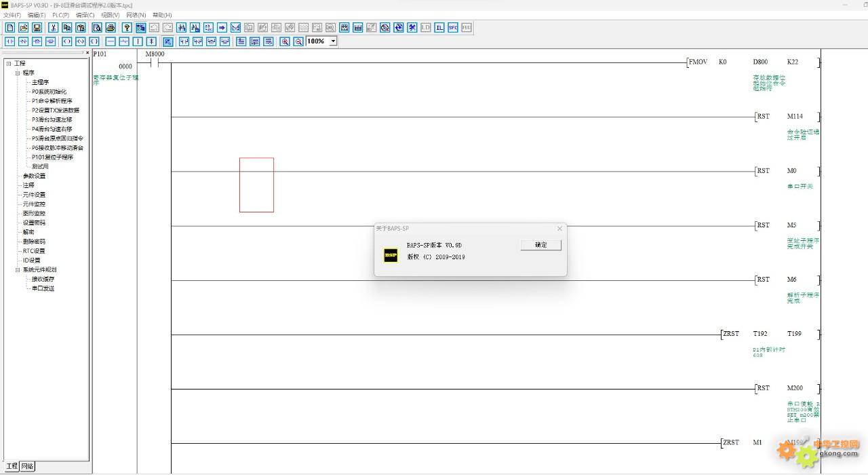This screenshot has width=868, height=475.
Task: Select P101复位子程序 in tree
Action: [x=52, y=157]
